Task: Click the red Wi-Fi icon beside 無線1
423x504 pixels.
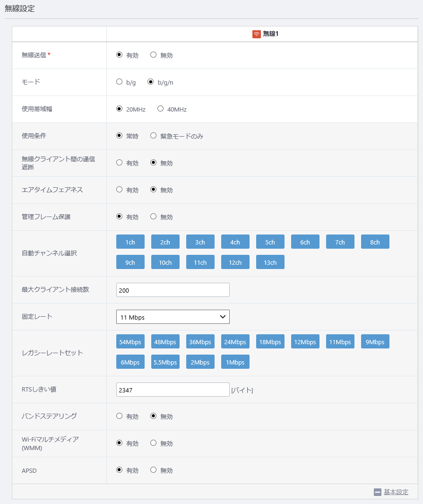Action: tap(256, 34)
